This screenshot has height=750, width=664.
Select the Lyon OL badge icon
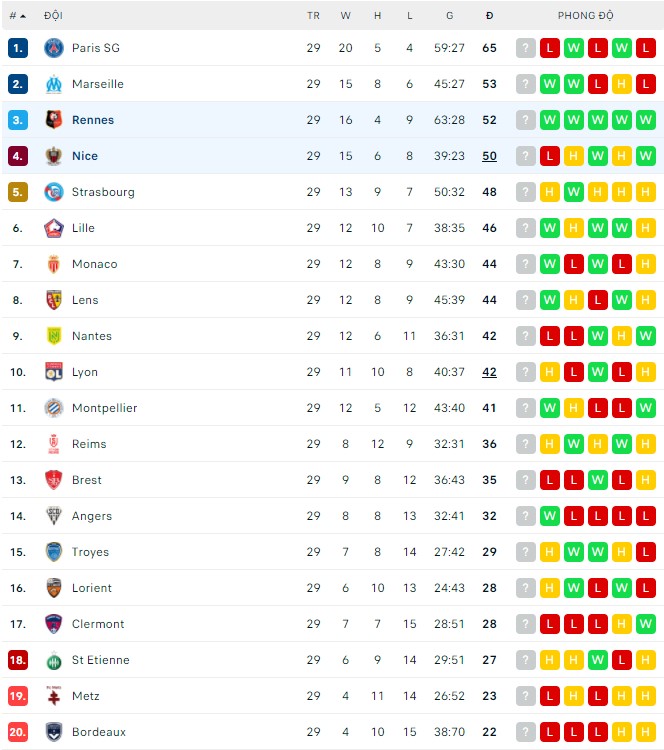54,372
